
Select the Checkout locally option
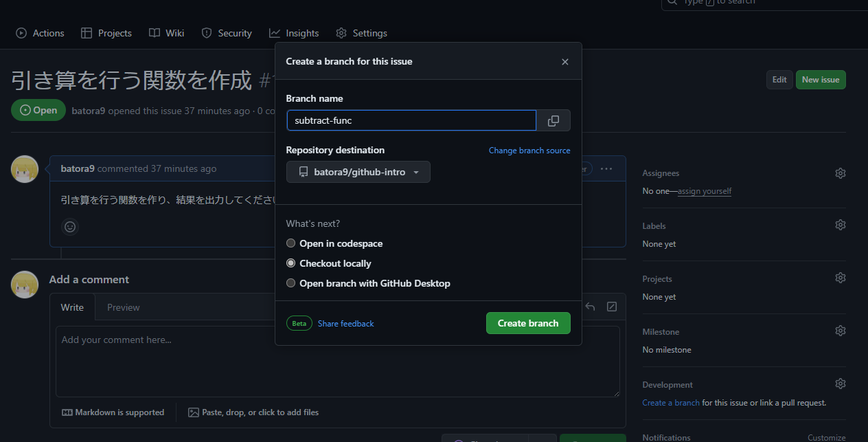click(291, 263)
